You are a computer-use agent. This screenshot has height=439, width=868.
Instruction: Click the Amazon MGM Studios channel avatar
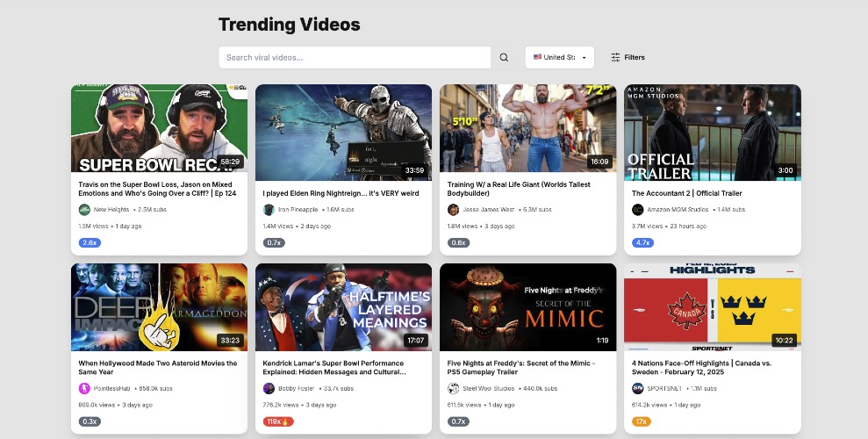[x=638, y=209]
